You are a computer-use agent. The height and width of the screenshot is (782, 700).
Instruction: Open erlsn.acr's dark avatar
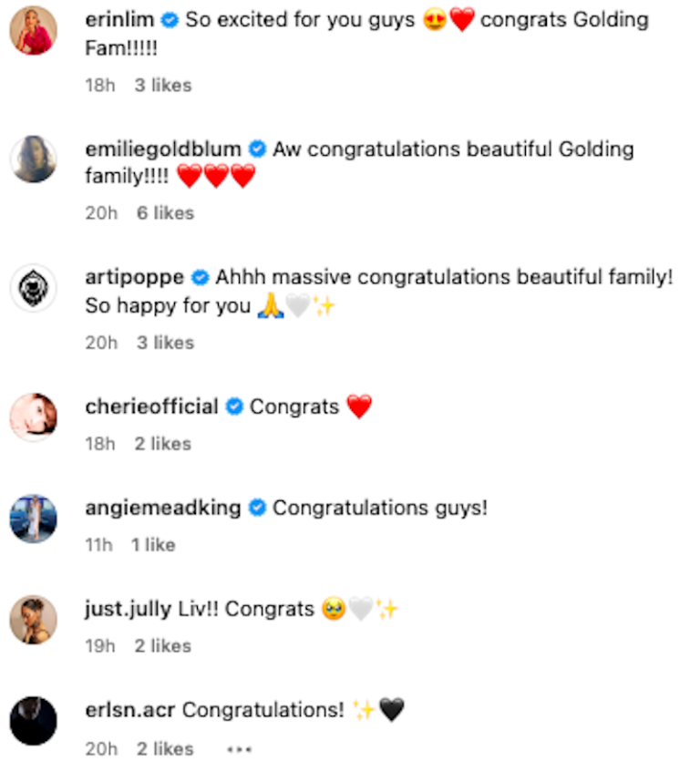(x=34, y=721)
